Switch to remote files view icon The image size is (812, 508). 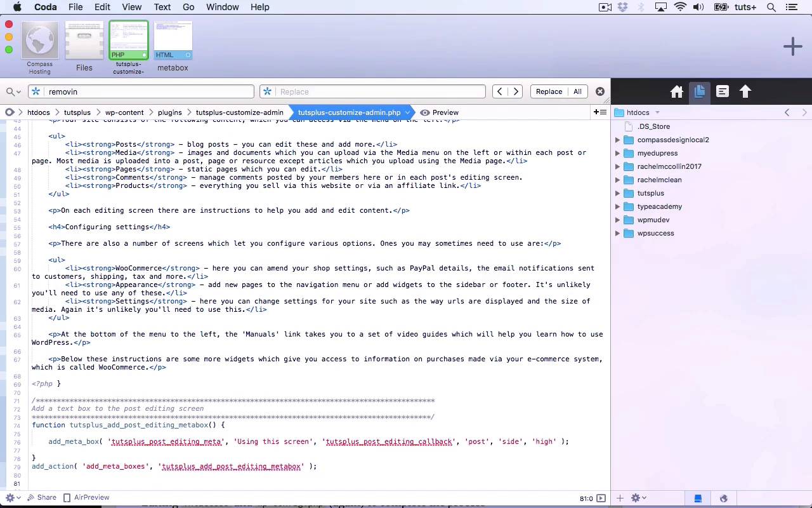coord(723,498)
